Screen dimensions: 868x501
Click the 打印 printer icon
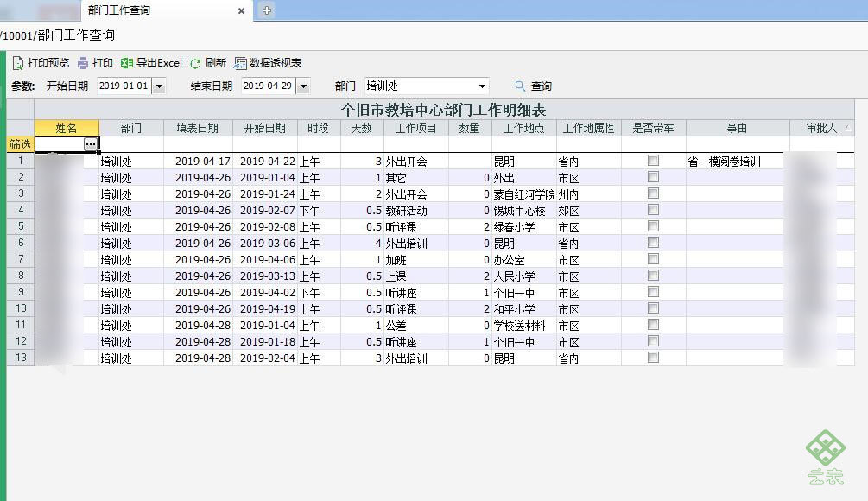pyautogui.click(x=83, y=63)
